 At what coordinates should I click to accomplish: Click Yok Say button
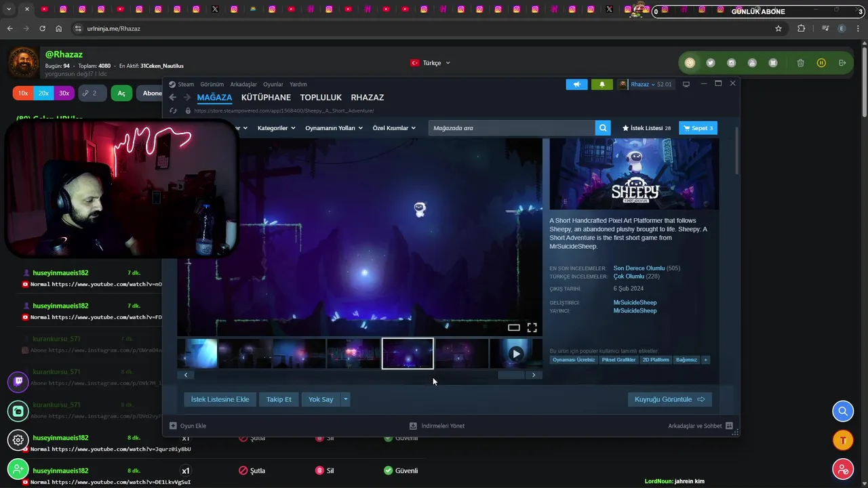pos(321,399)
